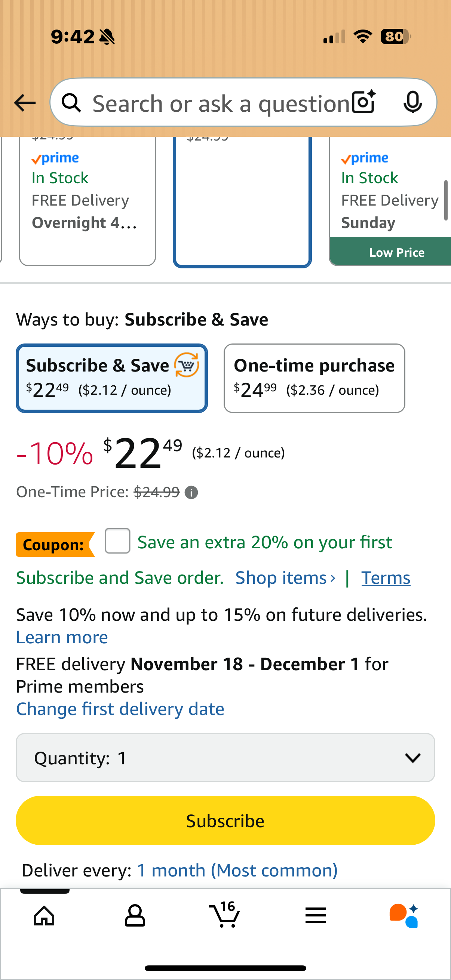
Task: Open the coupon Terms link
Action: [x=386, y=578]
